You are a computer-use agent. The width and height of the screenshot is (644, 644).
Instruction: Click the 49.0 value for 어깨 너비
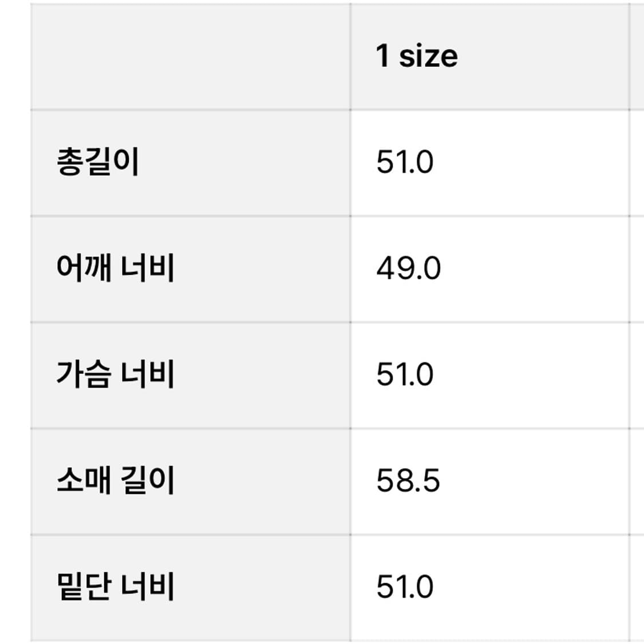(408, 268)
